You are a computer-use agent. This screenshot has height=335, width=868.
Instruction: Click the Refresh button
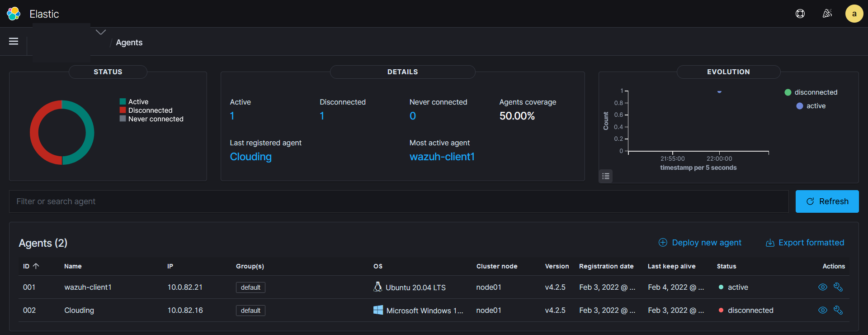827,201
